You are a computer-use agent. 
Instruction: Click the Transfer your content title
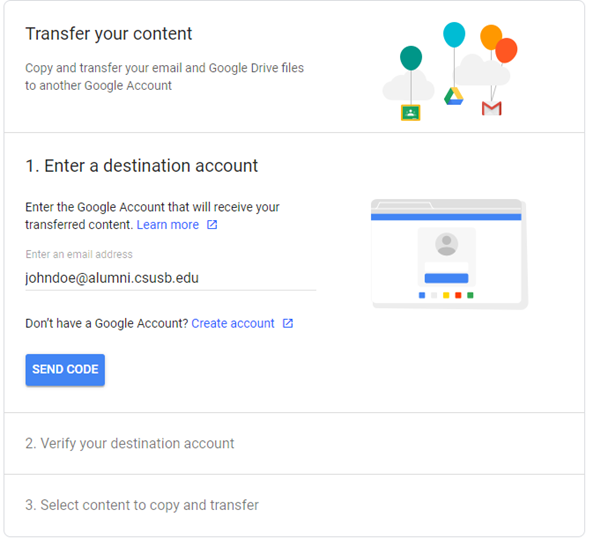[109, 34]
